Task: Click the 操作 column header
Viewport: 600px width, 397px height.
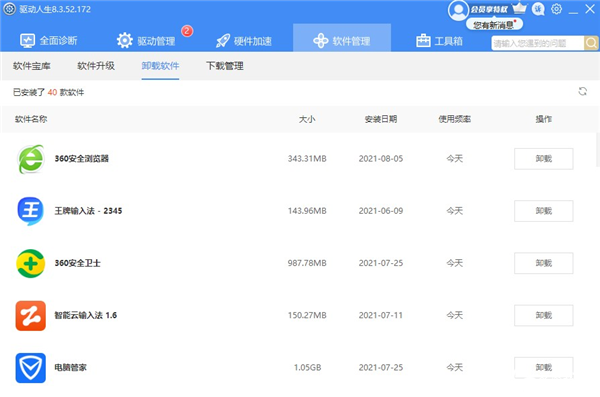Action: tap(543, 119)
